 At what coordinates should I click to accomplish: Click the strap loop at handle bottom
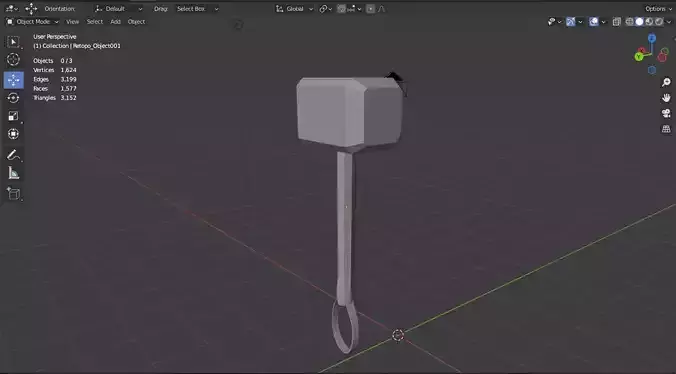345,326
